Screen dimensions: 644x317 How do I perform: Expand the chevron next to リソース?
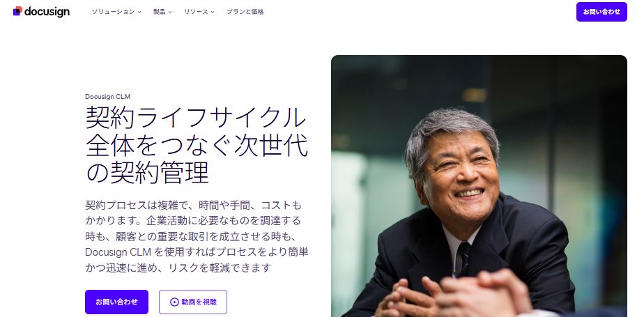[x=213, y=13]
